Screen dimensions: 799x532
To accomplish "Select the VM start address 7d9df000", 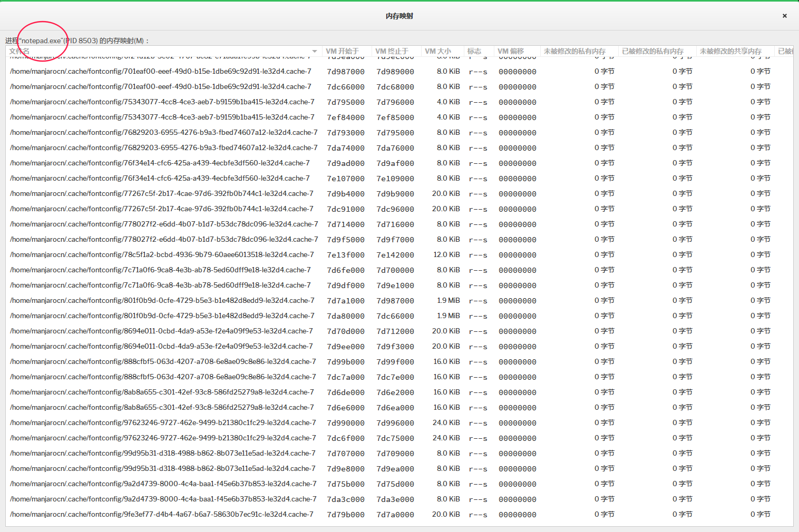I will (346, 285).
